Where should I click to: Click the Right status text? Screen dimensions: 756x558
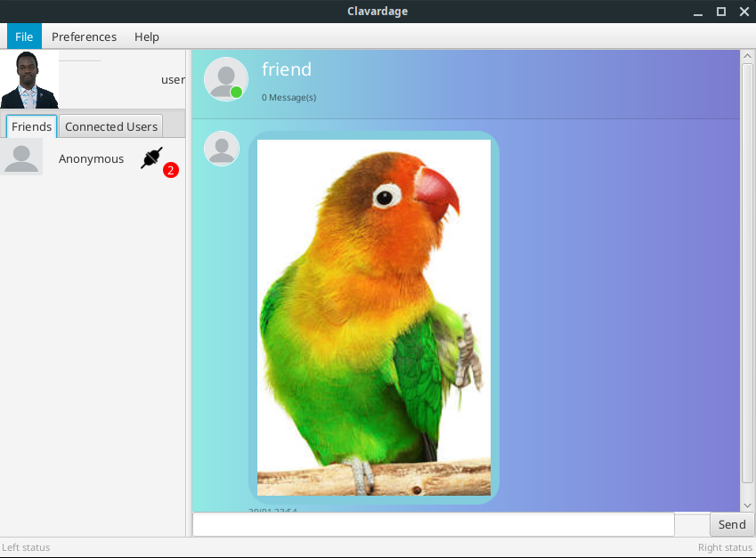tap(725, 547)
